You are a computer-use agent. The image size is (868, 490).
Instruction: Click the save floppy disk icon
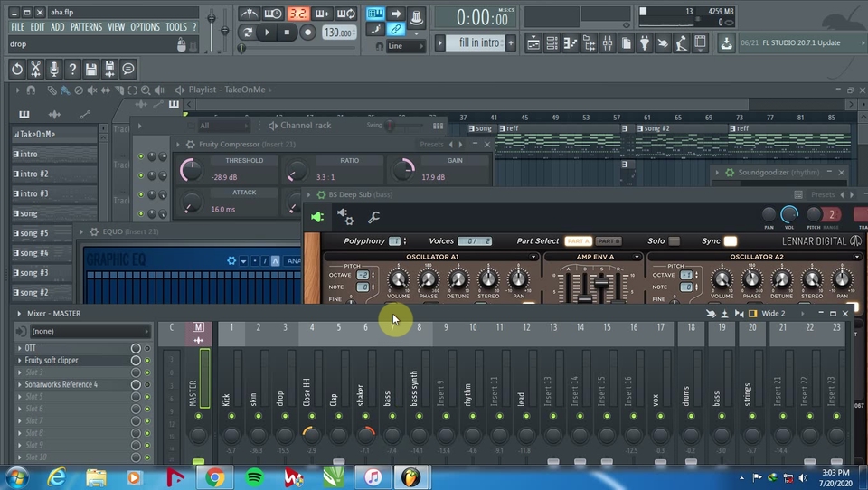[x=91, y=70]
